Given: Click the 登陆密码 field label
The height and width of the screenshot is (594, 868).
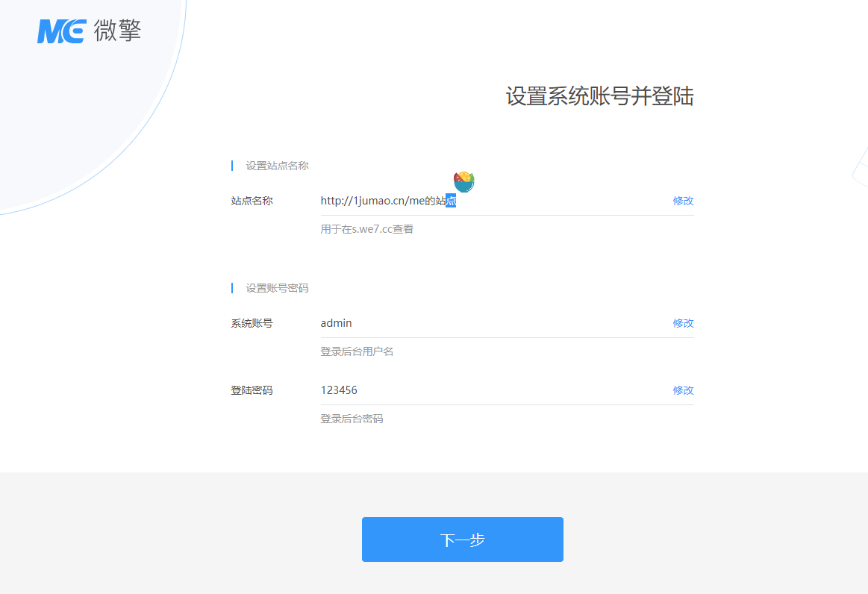Looking at the screenshot, I should click(x=252, y=390).
